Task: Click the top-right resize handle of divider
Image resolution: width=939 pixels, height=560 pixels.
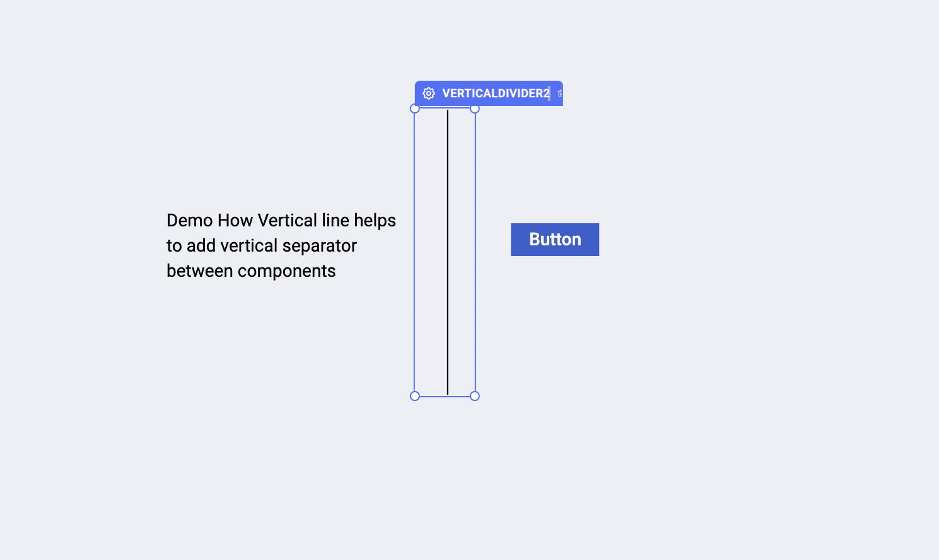Action: [x=475, y=108]
